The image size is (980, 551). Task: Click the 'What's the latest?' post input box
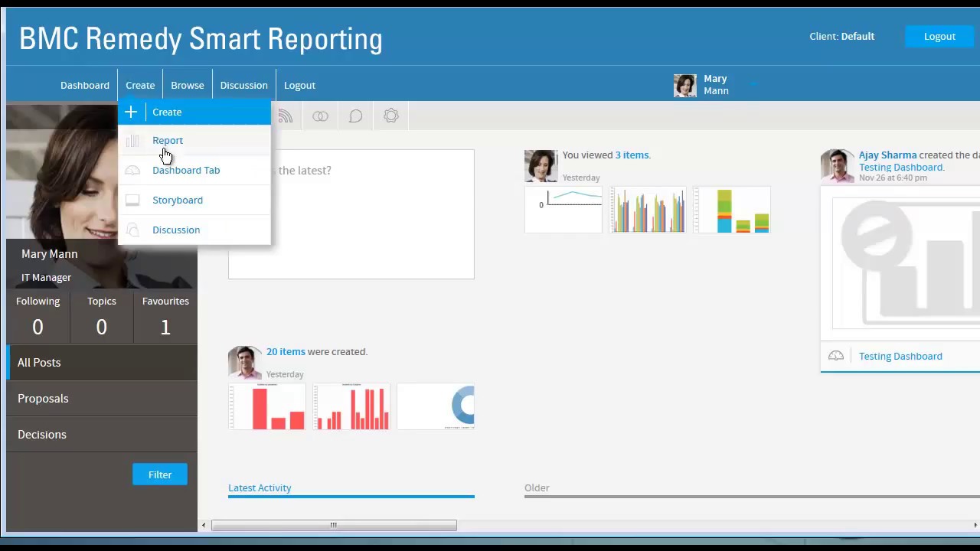351,214
